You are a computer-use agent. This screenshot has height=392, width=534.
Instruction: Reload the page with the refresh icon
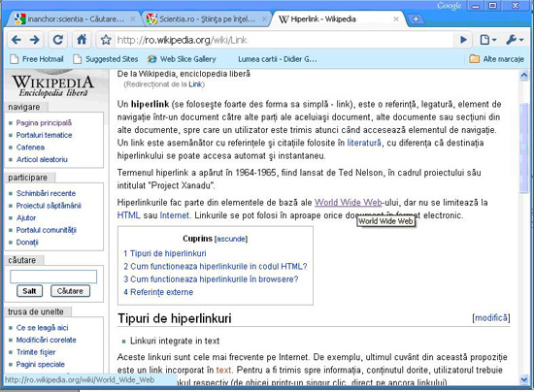[x=58, y=40]
